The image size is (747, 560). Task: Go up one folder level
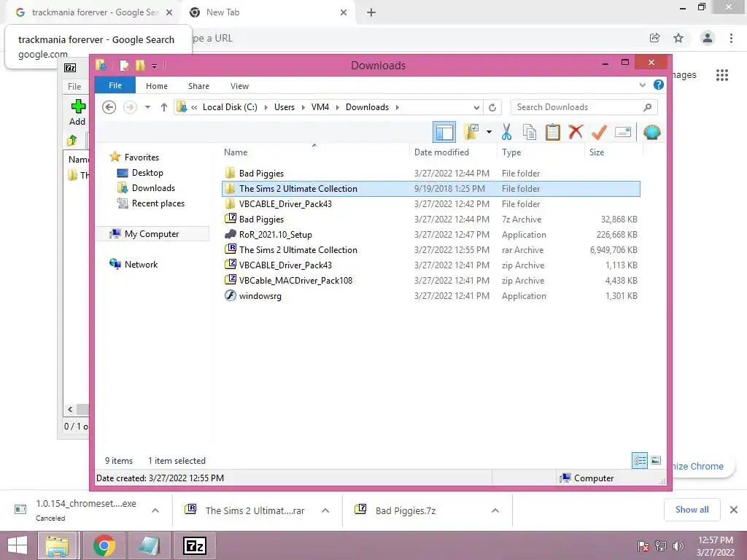[164, 107]
